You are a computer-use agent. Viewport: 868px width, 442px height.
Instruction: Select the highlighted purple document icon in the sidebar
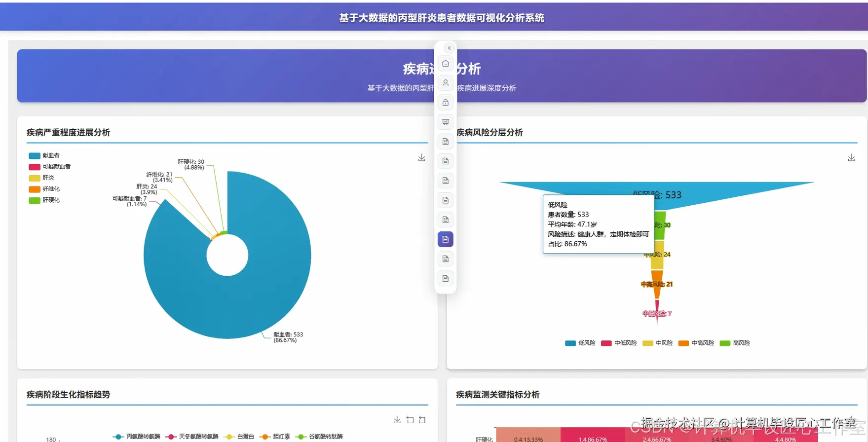tap(446, 239)
